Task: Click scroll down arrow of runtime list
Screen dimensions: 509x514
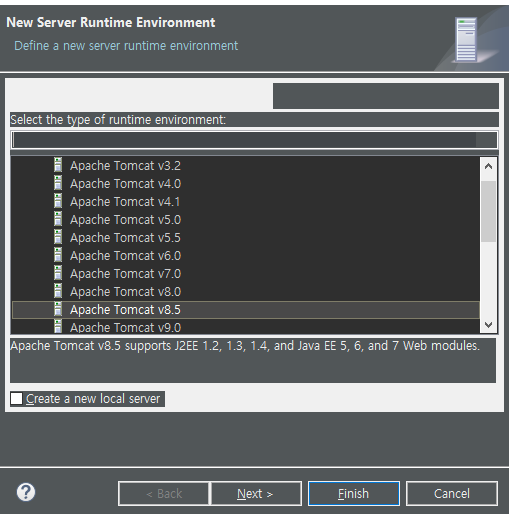Action: [x=489, y=324]
